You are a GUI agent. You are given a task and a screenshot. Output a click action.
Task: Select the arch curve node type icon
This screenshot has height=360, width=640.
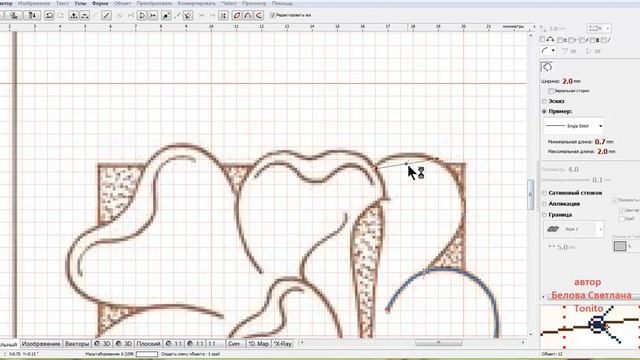coord(248,16)
